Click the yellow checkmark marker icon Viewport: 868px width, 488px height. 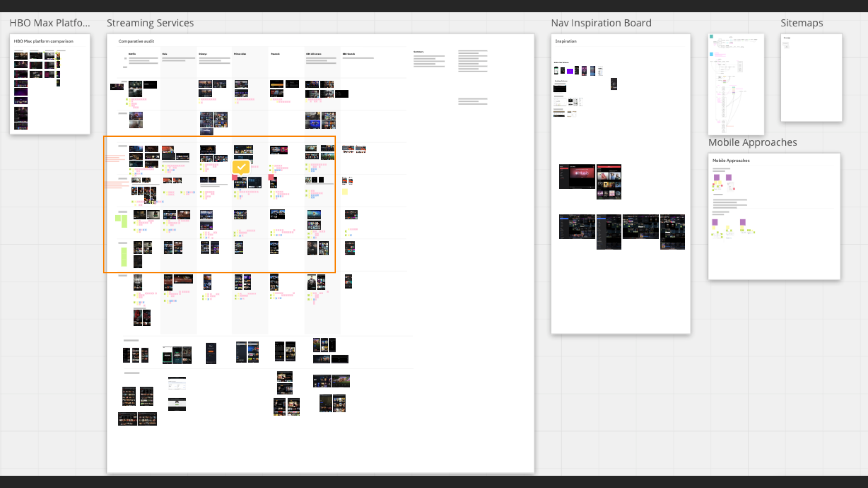(x=241, y=167)
